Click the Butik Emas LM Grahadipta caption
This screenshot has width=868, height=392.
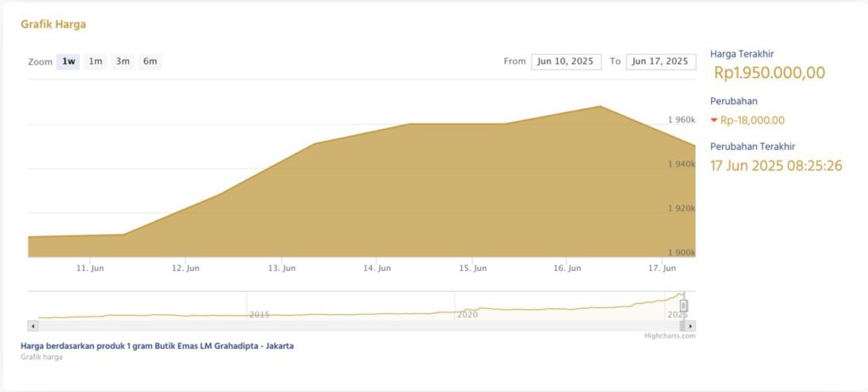pyautogui.click(x=157, y=345)
